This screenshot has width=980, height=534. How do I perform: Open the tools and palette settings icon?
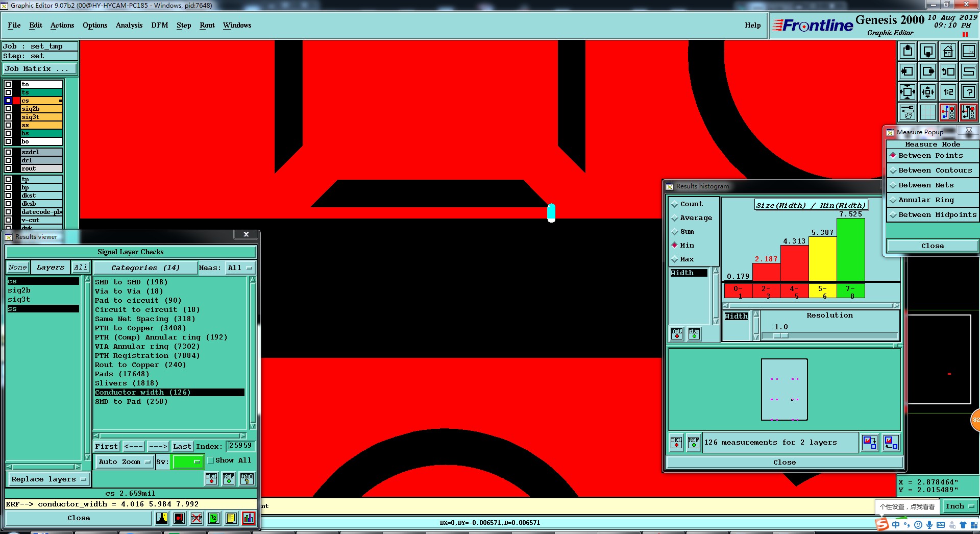coord(908,112)
